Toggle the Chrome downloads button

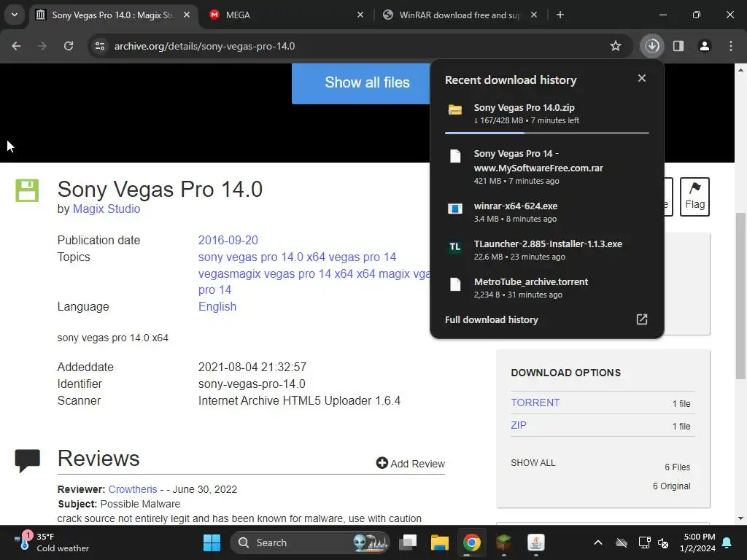click(652, 46)
